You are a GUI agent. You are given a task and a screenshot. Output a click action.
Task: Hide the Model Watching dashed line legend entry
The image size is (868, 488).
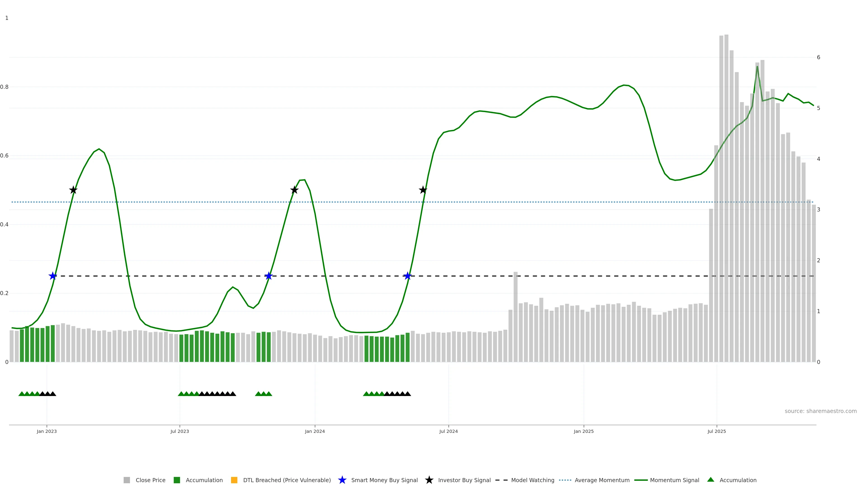(x=532, y=480)
